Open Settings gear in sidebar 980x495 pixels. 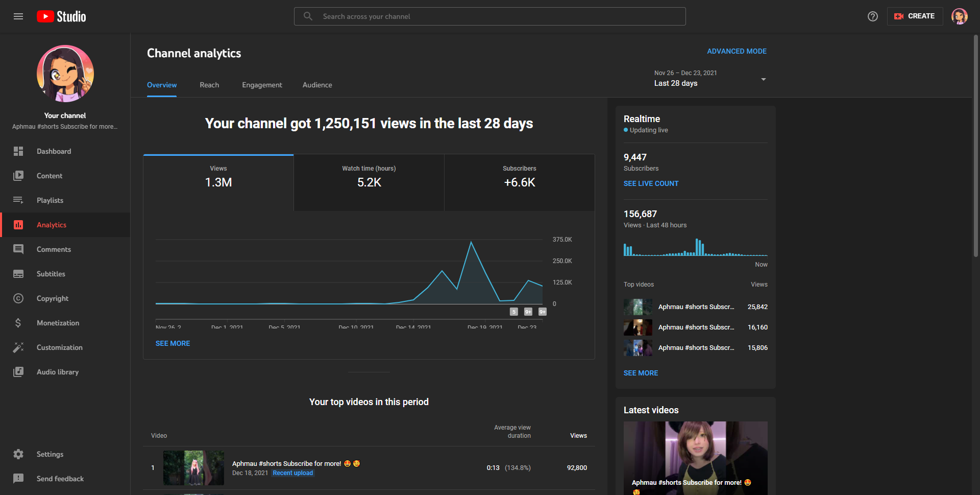click(x=18, y=454)
